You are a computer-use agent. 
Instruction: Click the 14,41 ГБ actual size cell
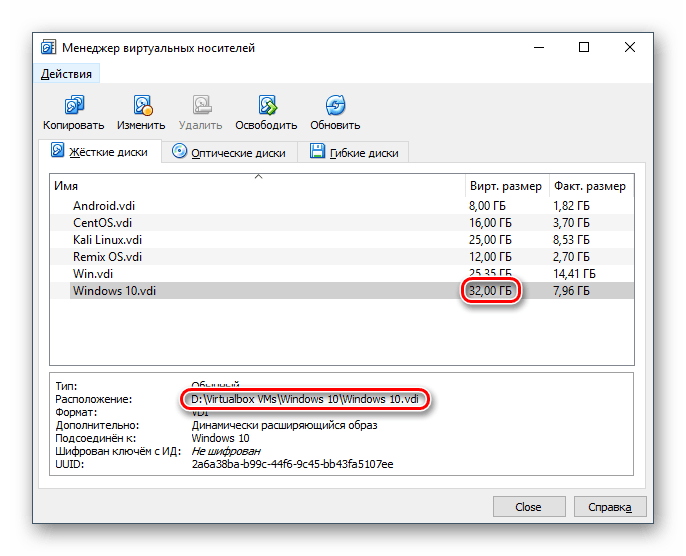pyautogui.click(x=574, y=274)
